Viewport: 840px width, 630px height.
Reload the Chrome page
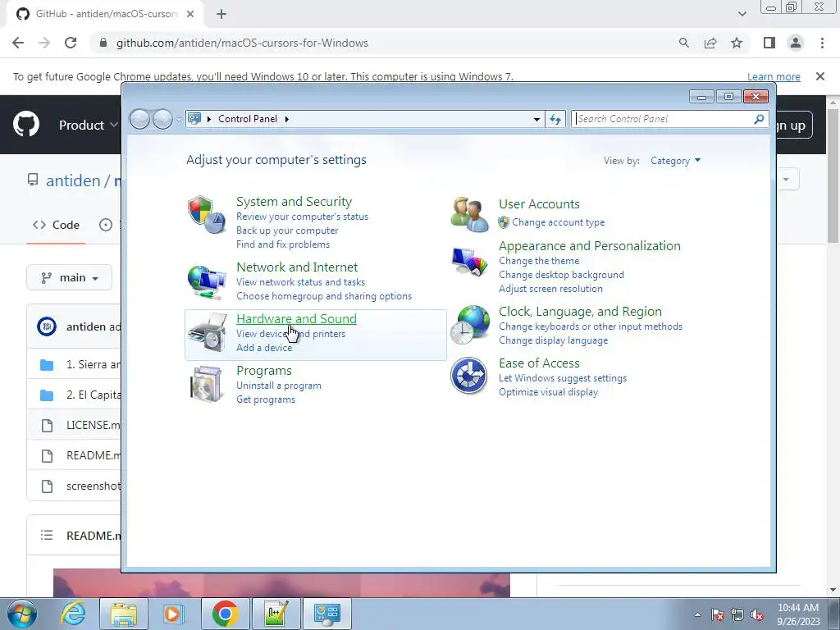[71, 43]
